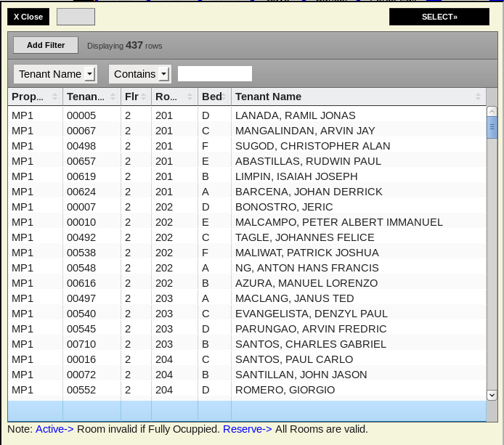Sort by the Room column header
Viewport: 504px width, 445px height.
pos(174,97)
